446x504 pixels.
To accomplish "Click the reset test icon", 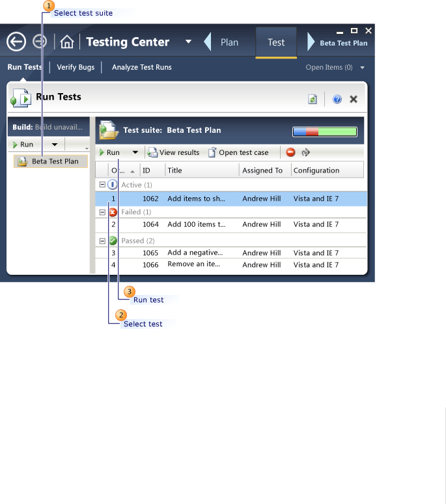I will [x=305, y=152].
